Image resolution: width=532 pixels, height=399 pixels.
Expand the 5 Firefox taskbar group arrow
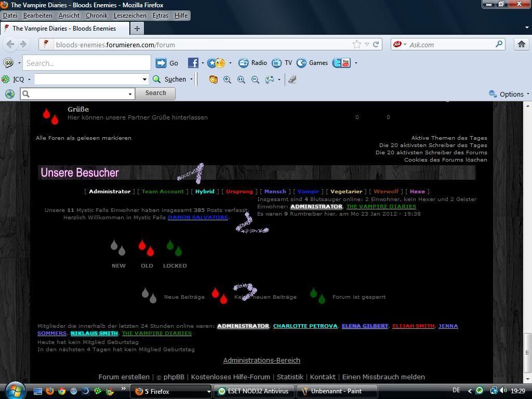[209, 391]
